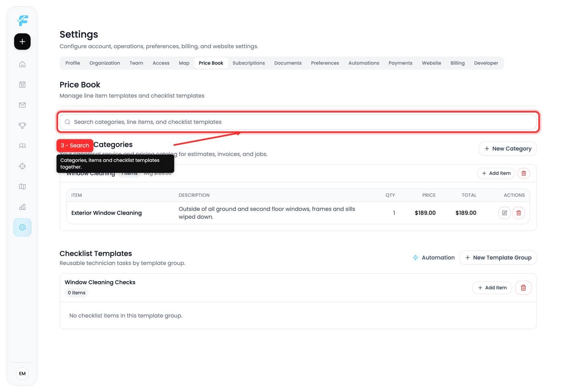This screenshot has width=565, height=392.
Task: Open the trophy icon in sidebar
Action: (x=22, y=125)
